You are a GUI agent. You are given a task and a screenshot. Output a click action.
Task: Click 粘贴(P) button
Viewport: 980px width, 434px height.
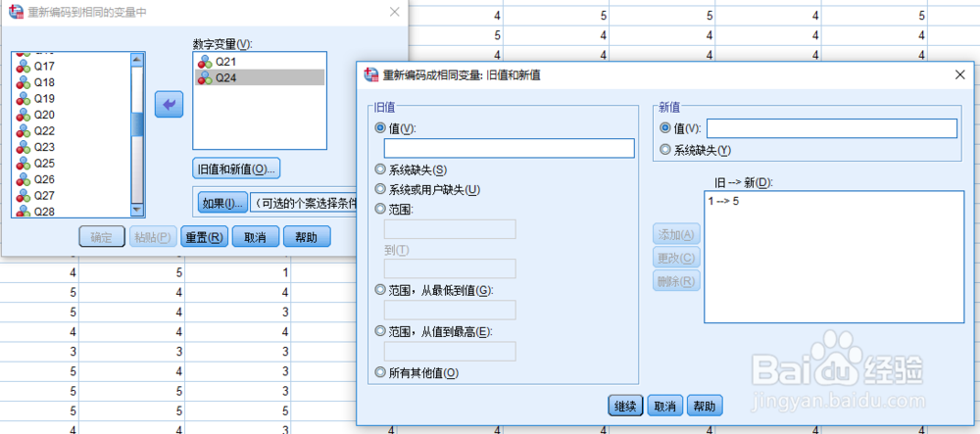(x=153, y=237)
